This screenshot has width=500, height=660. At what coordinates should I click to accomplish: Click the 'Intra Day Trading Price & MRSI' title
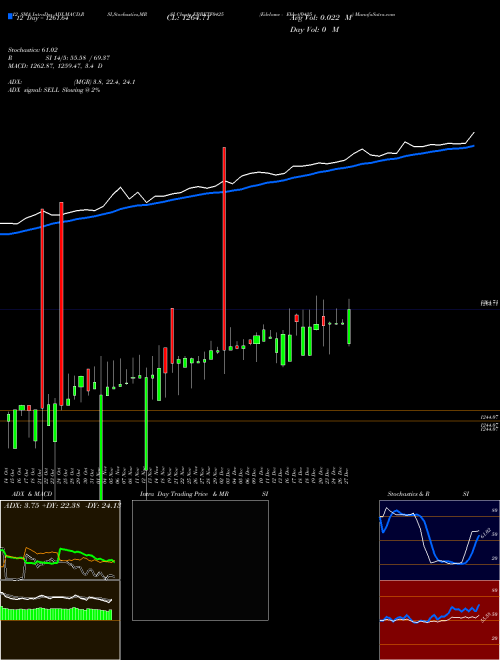pyautogui.click(x=204, y=494)
